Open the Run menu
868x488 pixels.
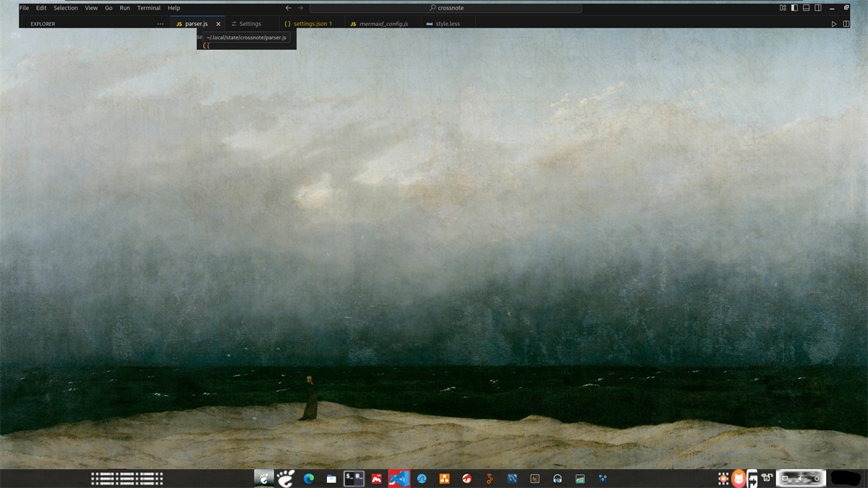pyautogui.click(x=125, y=8)
